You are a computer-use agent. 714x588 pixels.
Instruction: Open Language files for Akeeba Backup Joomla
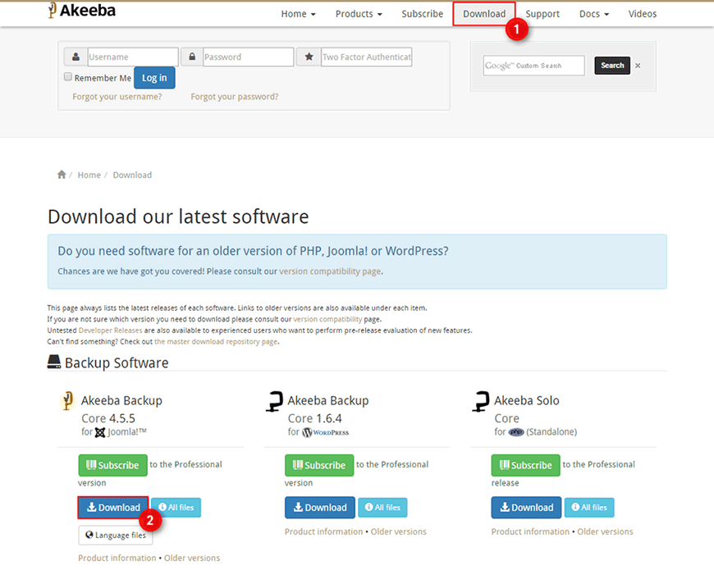point(116,536)
